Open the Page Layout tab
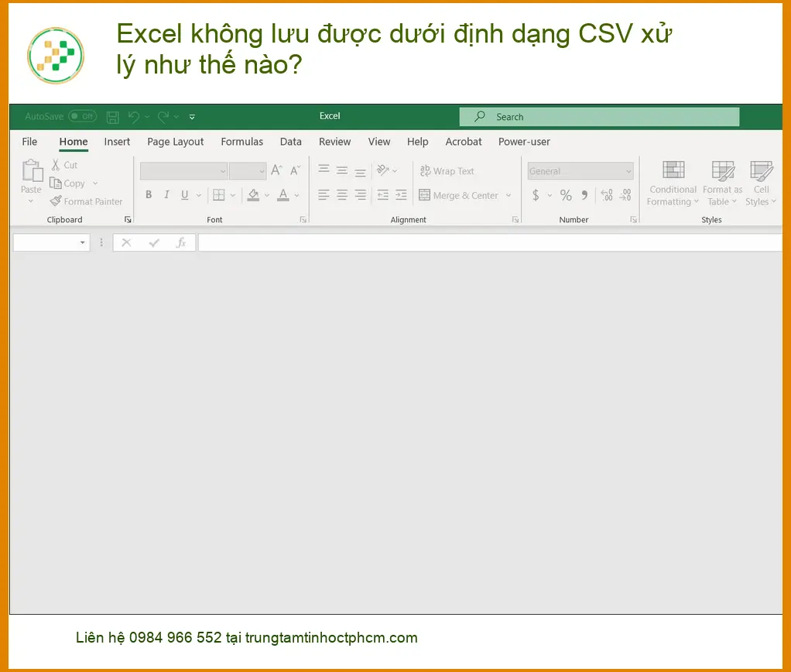Image resolution: width=791 pixels, height=672 pixels. [x=175, y=142]
